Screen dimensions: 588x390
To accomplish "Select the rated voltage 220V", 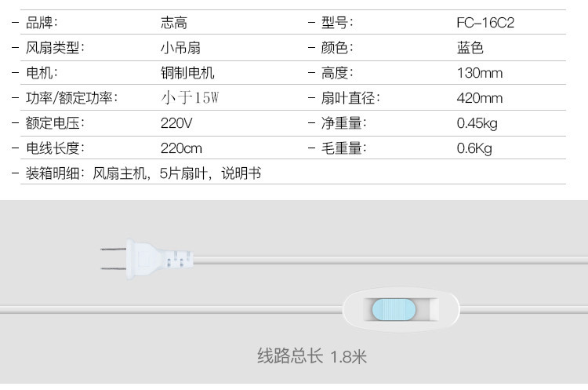I will click(176, 123).
